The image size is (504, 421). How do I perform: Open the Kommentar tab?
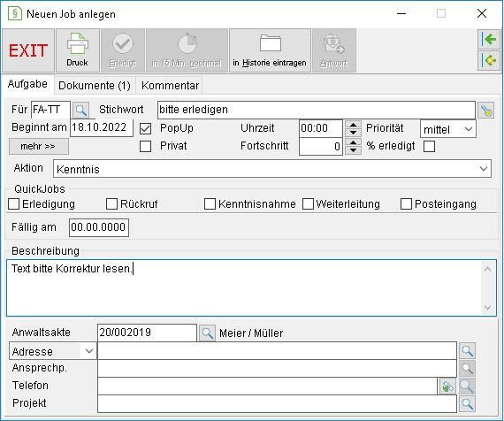(170, 86)
